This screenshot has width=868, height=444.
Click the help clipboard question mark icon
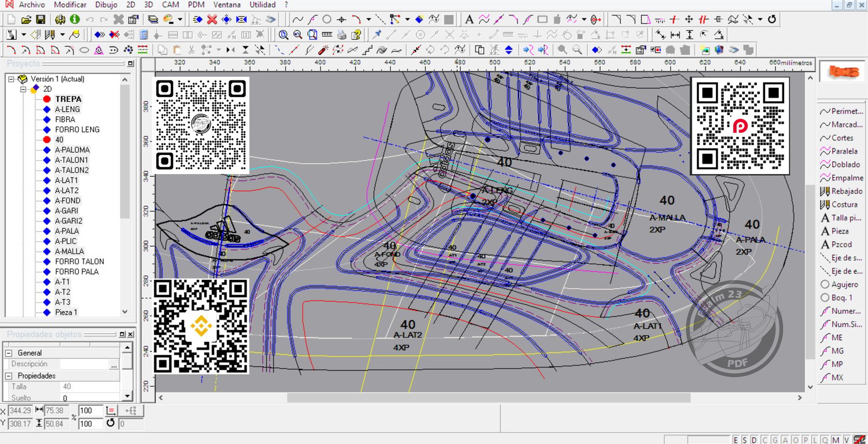coord(356,35)
